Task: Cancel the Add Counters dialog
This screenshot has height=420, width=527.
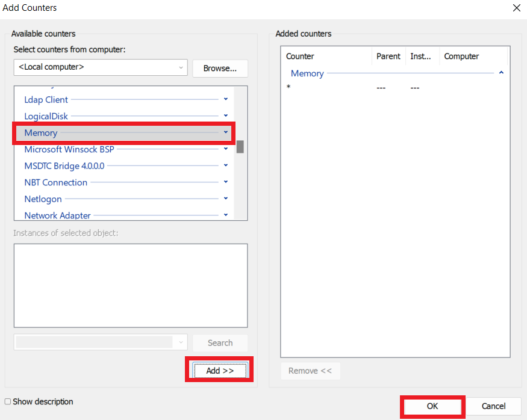Action: click(493, 406)
